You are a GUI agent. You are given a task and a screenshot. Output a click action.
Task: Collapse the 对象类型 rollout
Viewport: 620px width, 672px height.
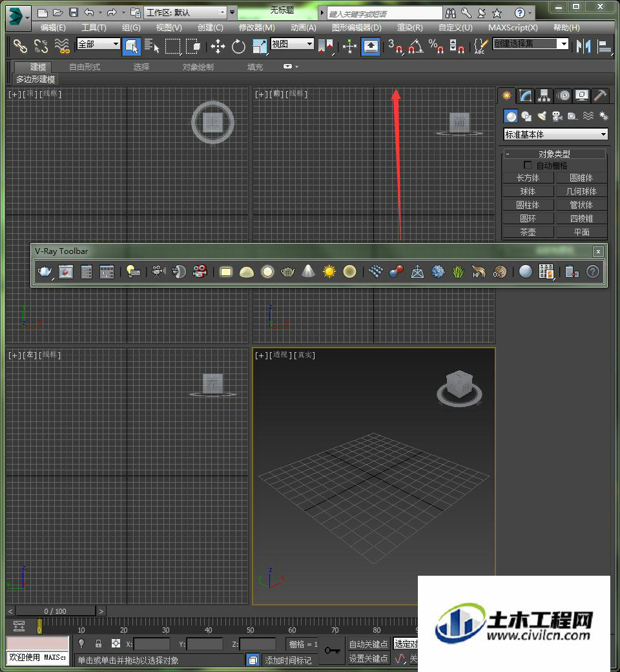coord(554,153)
